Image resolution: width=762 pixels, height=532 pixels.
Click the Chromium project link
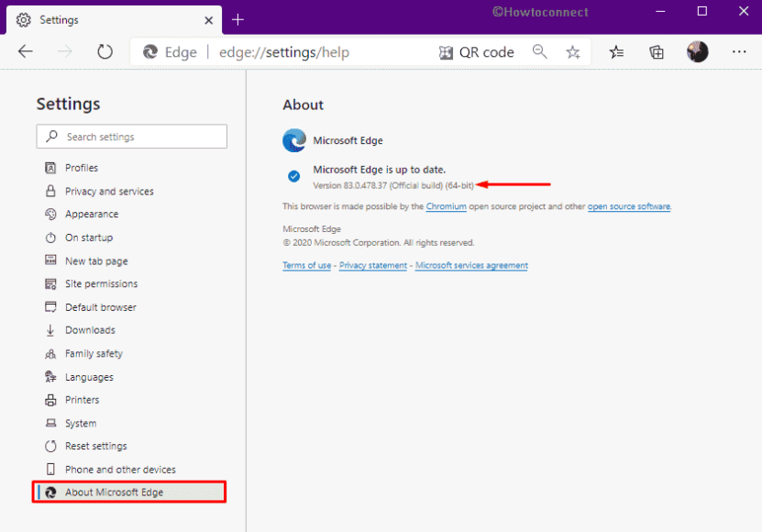[446, 206]
